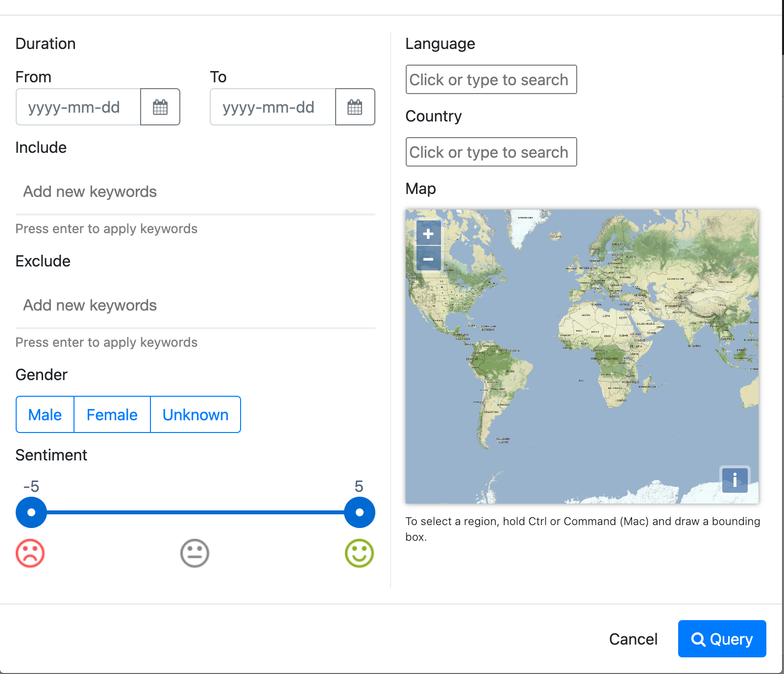Zoom out on the map

[428, 259]
